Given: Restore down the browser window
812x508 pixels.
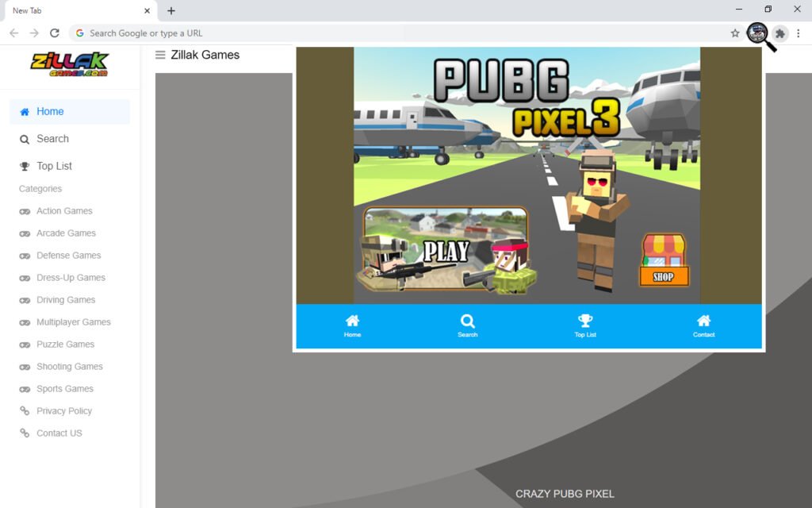Looking at the screenshot, I should (768, 10).
